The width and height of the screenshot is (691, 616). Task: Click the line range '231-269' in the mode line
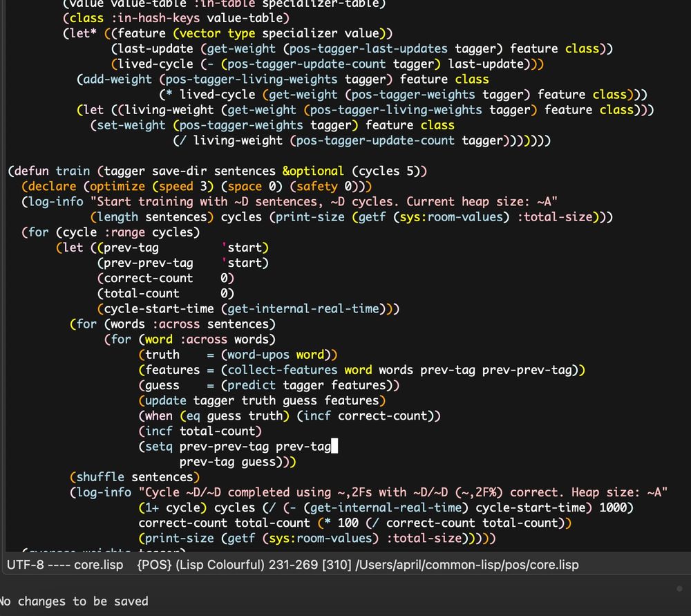point(294,565)
